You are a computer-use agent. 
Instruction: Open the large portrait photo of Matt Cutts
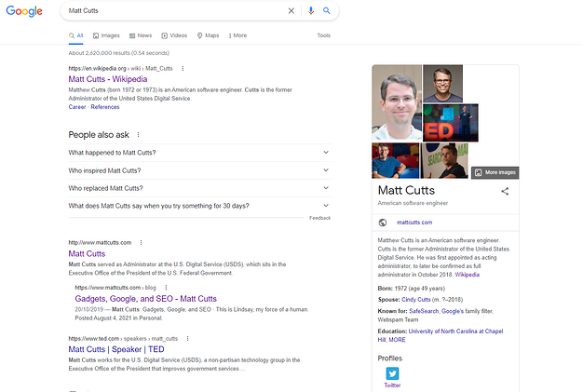(397, 102)
